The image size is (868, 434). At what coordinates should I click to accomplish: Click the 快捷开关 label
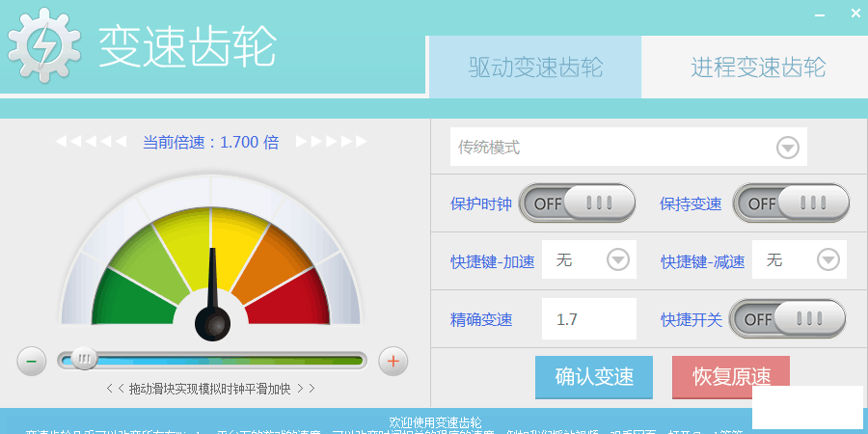click(692, 319)
